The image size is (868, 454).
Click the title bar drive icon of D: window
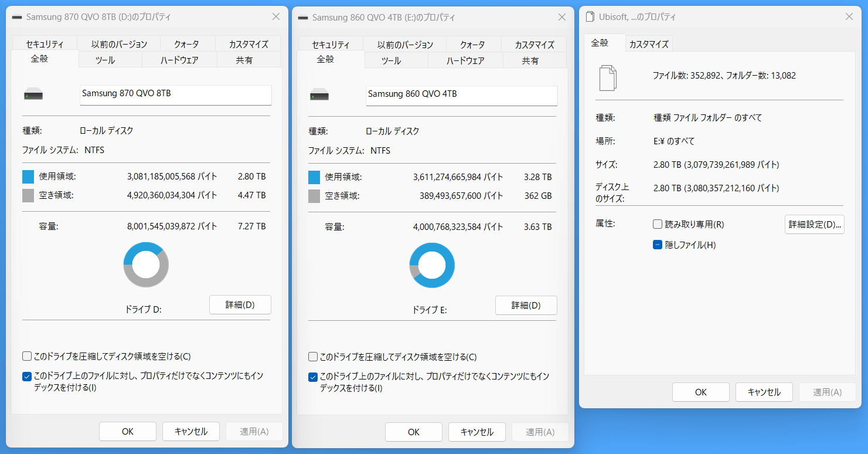(x=16, y=17)
